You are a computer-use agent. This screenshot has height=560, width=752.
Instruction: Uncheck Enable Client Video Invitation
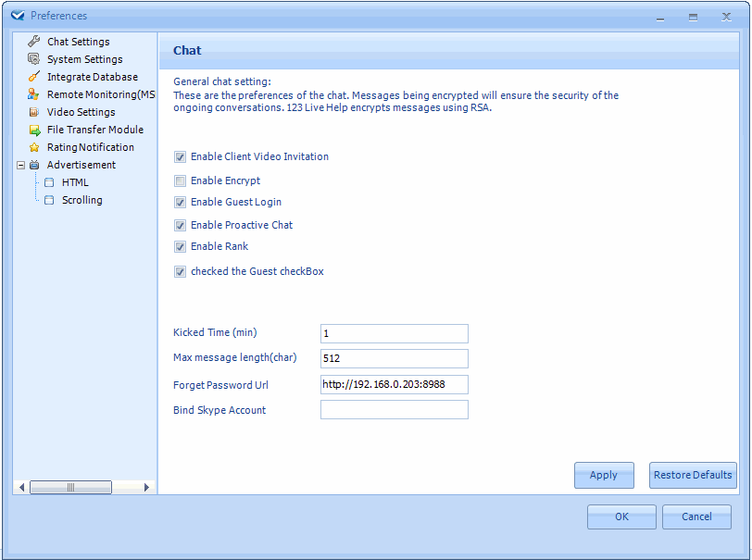pos(181,157)
